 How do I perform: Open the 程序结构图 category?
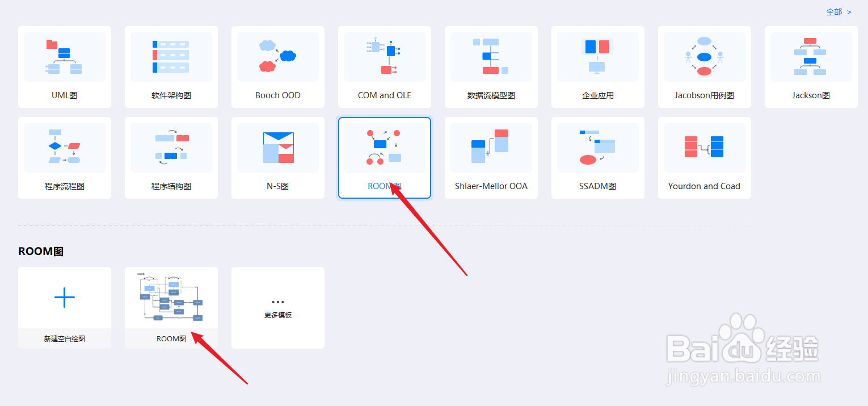click(x=171, y=158)
